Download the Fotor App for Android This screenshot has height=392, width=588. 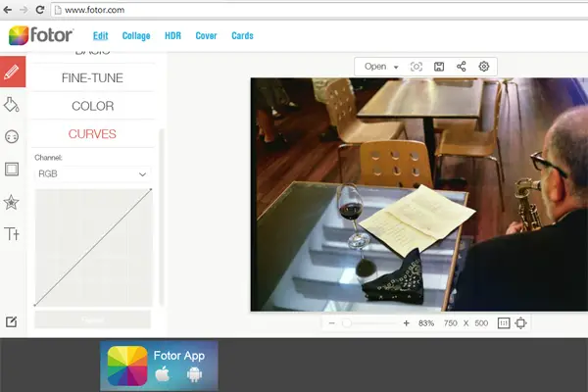tap(194, 374)
